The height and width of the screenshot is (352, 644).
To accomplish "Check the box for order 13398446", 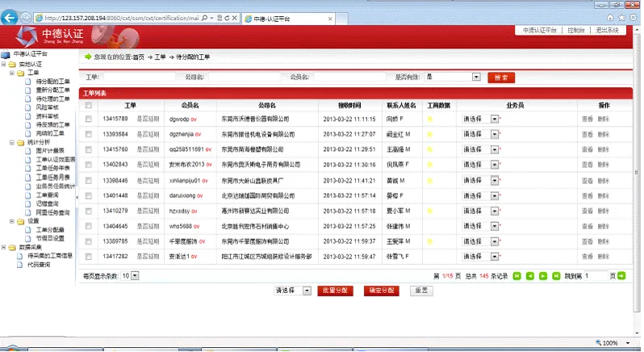I will [x=88, y=181].
